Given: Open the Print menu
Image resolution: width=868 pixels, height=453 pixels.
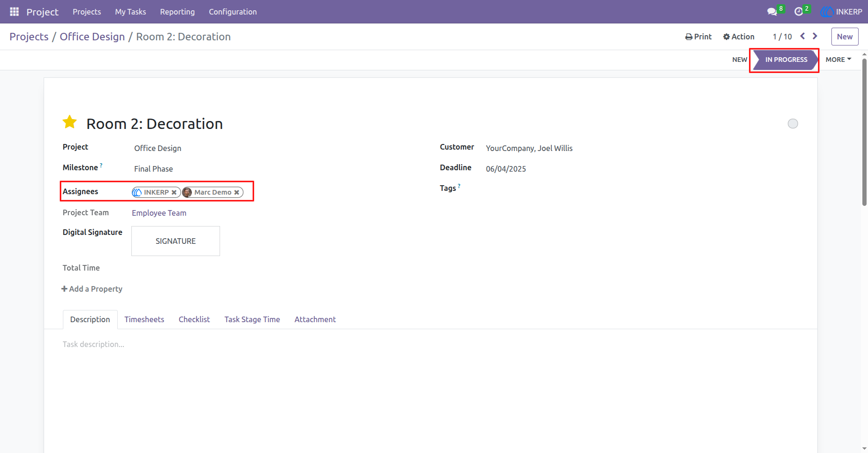Looking at the screenshot, I should (698, 37).
